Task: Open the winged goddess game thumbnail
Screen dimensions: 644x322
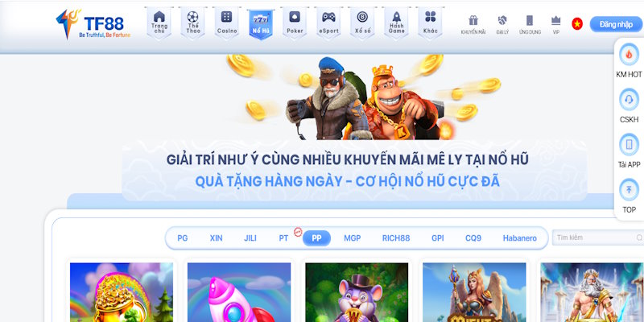Action: 474,292
